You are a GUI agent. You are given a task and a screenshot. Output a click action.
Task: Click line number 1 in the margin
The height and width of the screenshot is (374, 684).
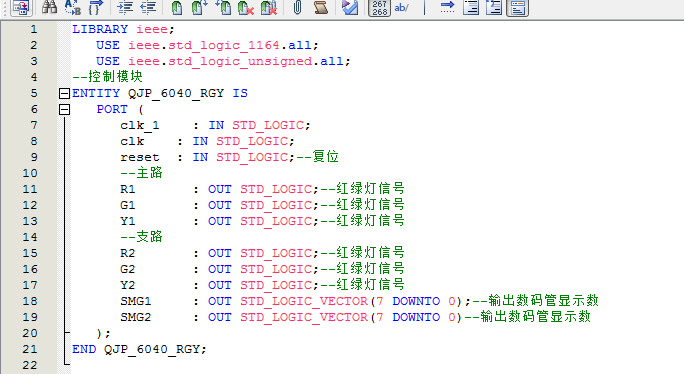(x=34, y=29)
